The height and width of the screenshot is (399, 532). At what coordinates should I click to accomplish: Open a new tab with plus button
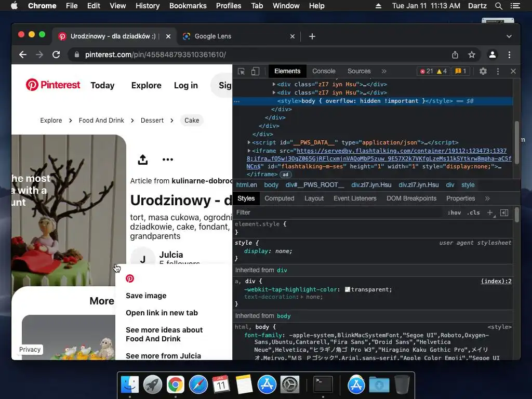312,36
